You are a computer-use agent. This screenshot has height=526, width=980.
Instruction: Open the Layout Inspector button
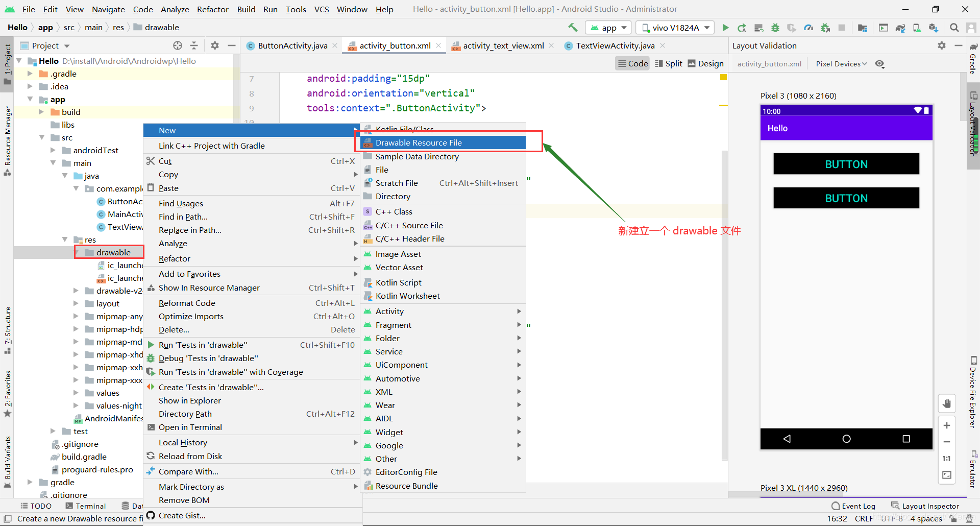click(925, 506)
